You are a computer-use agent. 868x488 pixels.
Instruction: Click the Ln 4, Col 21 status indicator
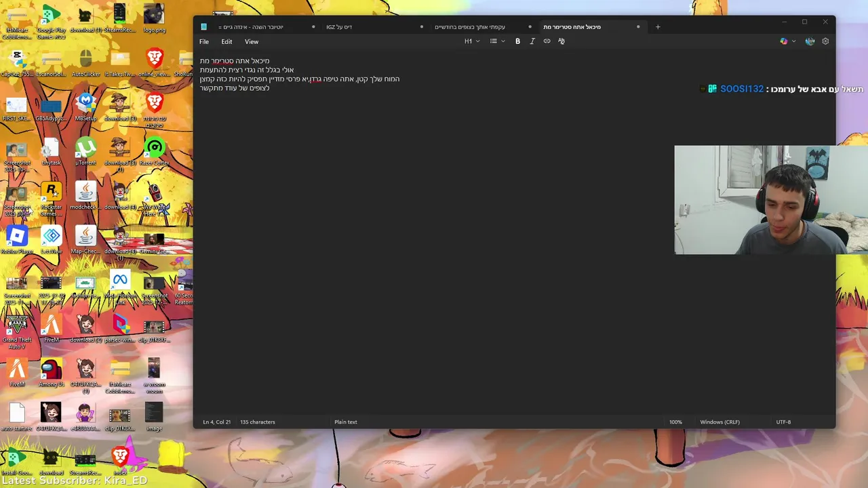216,422
